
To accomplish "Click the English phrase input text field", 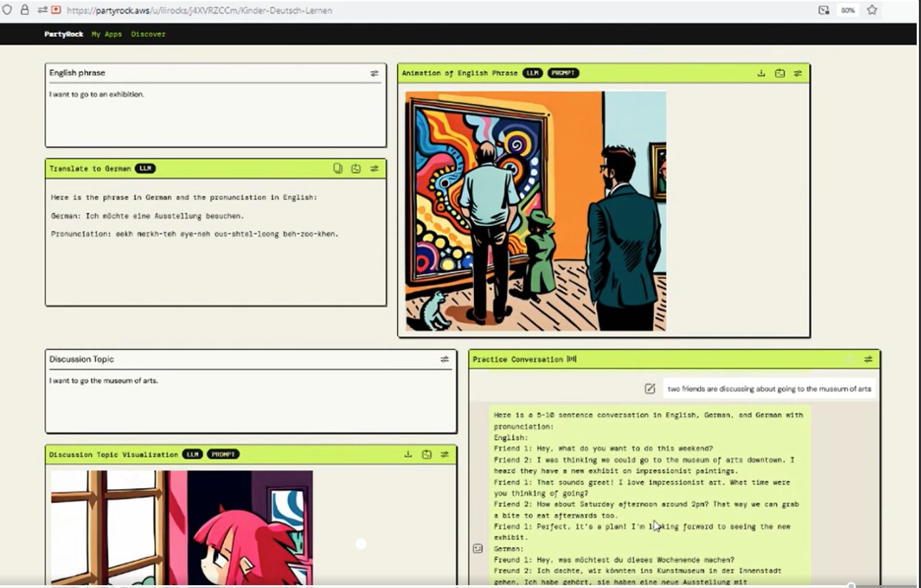I will [216, 115].
